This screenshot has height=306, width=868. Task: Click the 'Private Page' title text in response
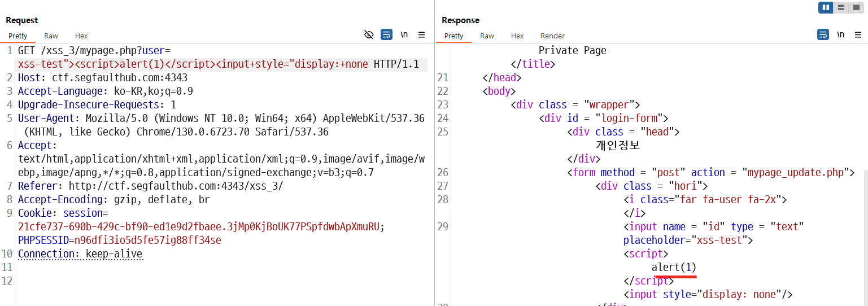click(x=573, y=50)
